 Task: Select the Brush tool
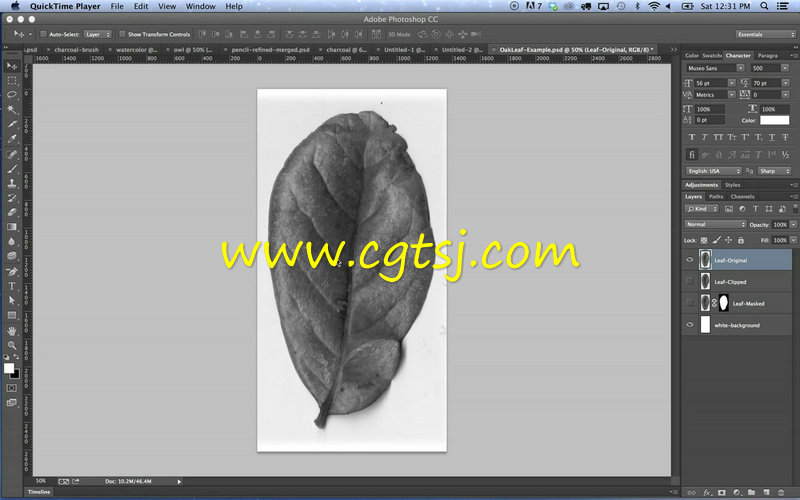[x=12, y=169]
